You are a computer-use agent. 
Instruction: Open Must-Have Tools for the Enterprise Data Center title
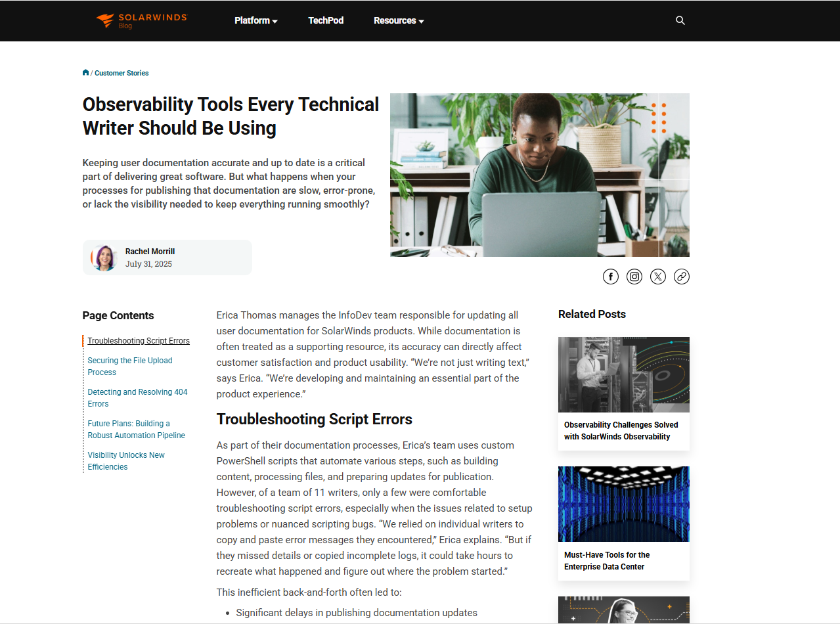607,561
